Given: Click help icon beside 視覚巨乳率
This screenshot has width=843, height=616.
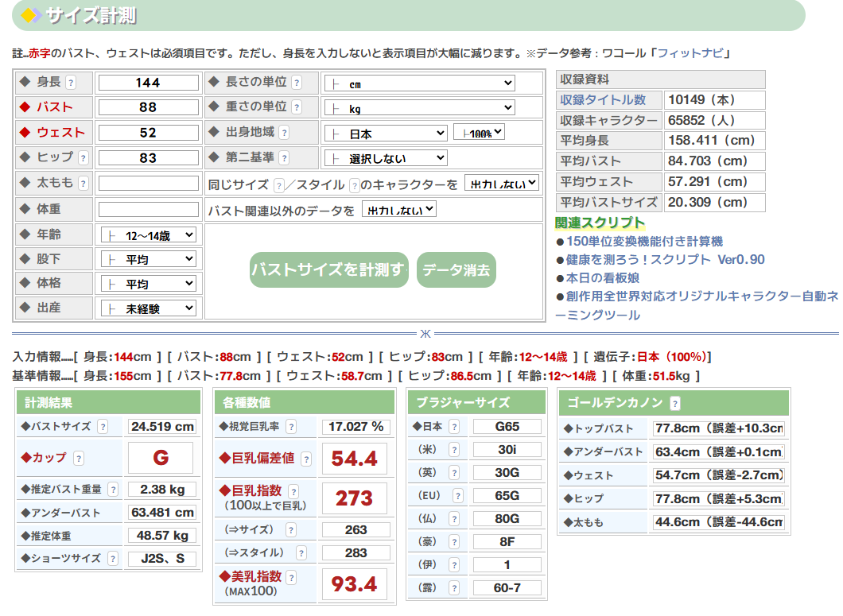Looking at the screenshot, I should (x=291, y=427).
